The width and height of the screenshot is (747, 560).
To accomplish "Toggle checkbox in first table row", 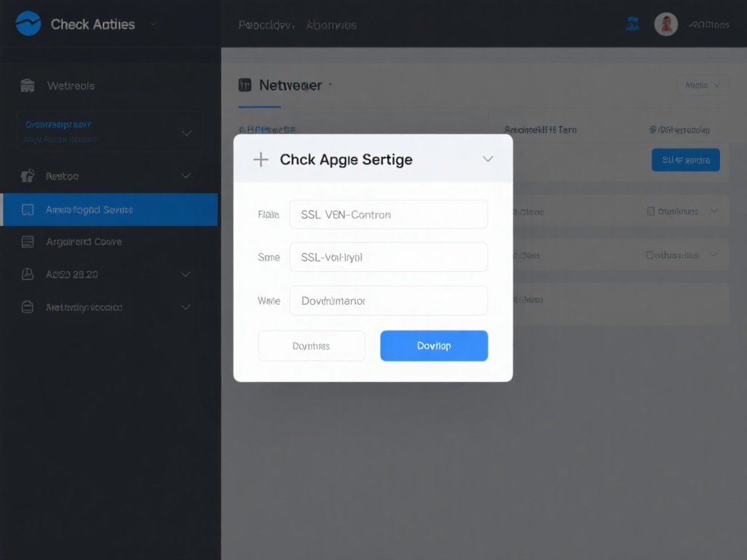I will (x=651, y=211).
